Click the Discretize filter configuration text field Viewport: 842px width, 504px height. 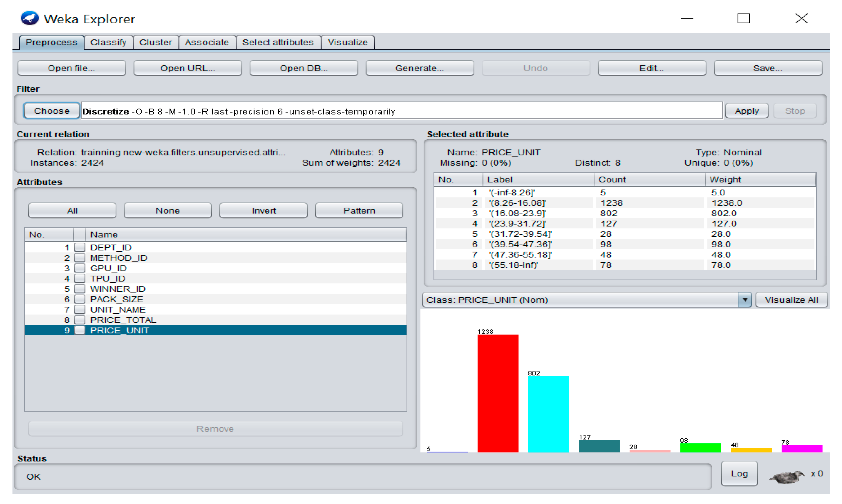[x=401, y=111]
